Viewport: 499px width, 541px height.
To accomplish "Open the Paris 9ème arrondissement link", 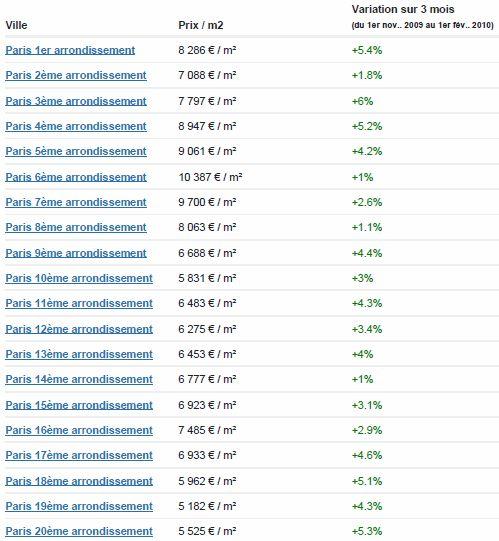I will pos(76,253).
